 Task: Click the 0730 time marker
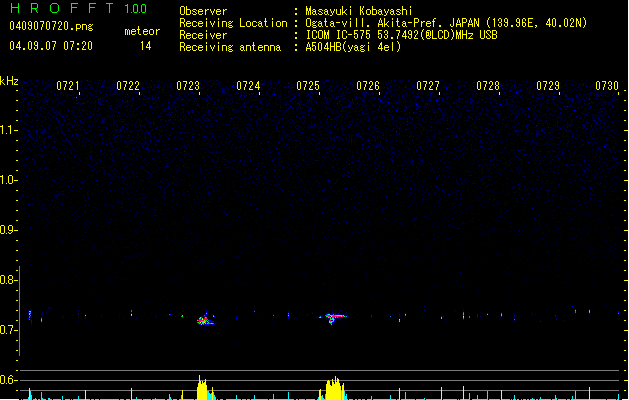click(607, 86)
